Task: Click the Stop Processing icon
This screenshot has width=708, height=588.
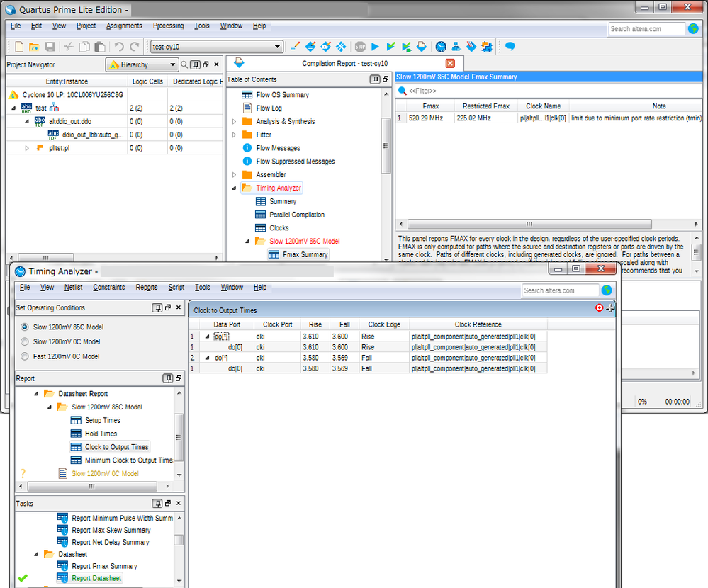Action: coord(360,47)
